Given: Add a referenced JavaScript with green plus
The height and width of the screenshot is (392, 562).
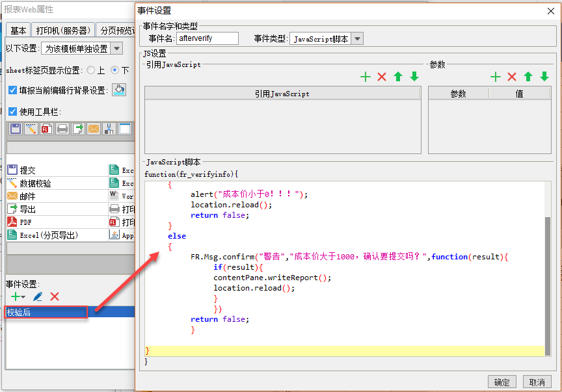Looking at the screenshot, I should pyautogui.click(x=365, y=77).
